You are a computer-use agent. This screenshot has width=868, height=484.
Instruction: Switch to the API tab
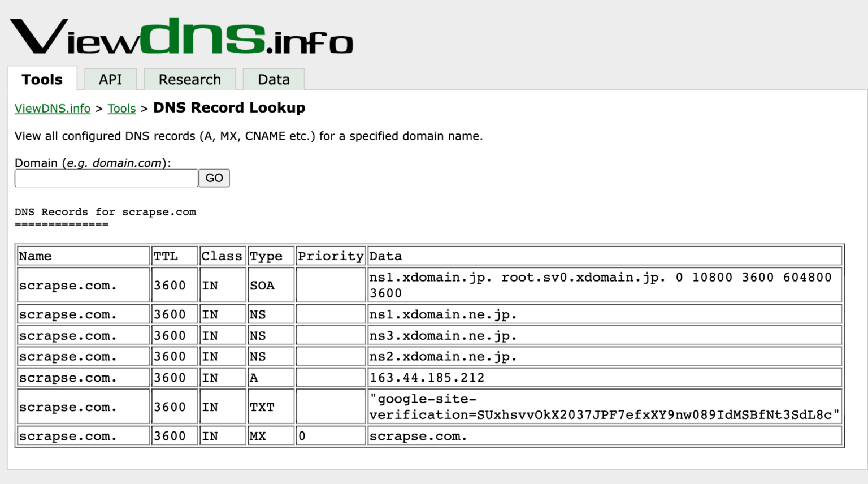(111, 79)
